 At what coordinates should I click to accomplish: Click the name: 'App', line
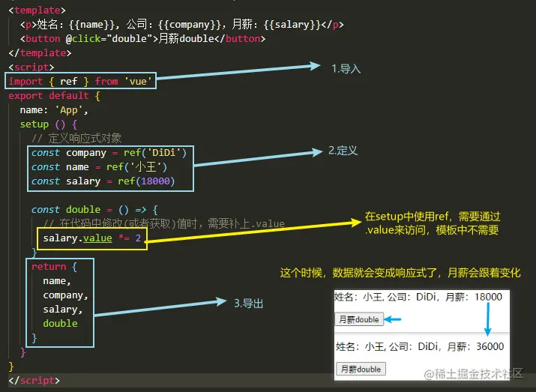pos(54,110)
